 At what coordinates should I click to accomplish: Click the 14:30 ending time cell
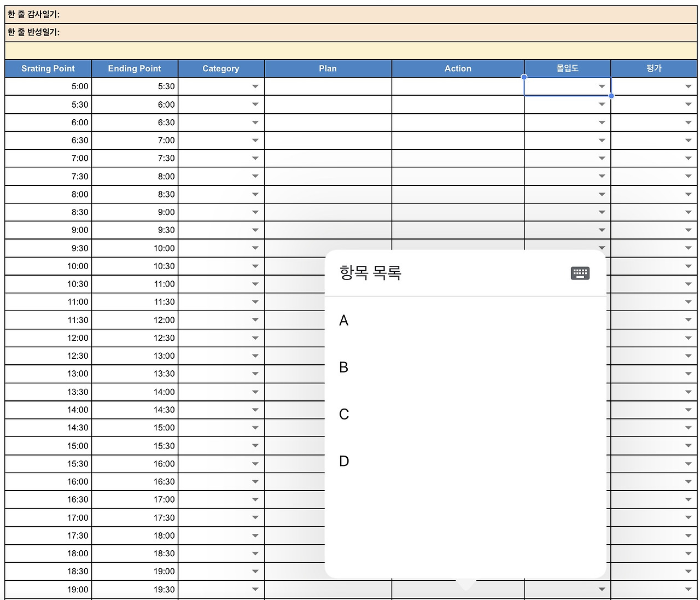(x=135, y=410)
